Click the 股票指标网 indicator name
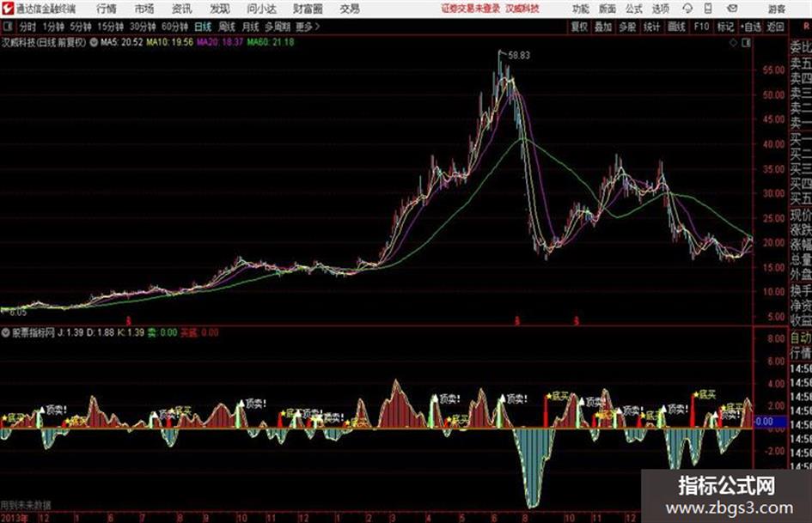This screenshot has height=523, width=812. [34, 332]
